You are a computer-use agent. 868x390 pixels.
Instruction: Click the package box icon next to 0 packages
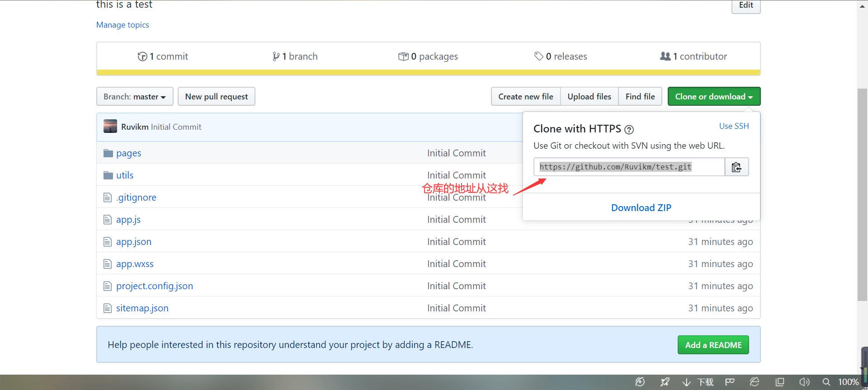tap(403, 56)
